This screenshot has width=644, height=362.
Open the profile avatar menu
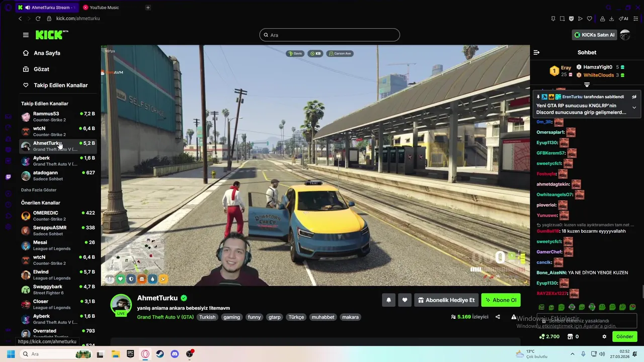pyautogui.click(x=625, y=35)
